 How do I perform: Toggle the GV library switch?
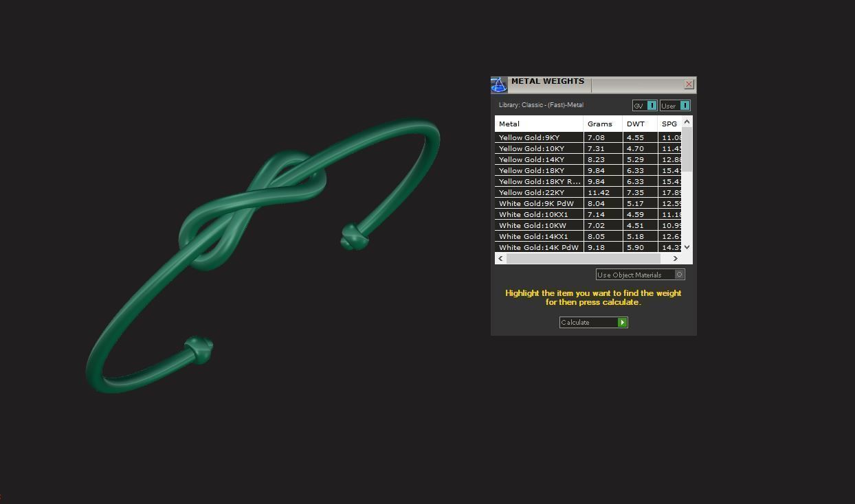[645, 106]
